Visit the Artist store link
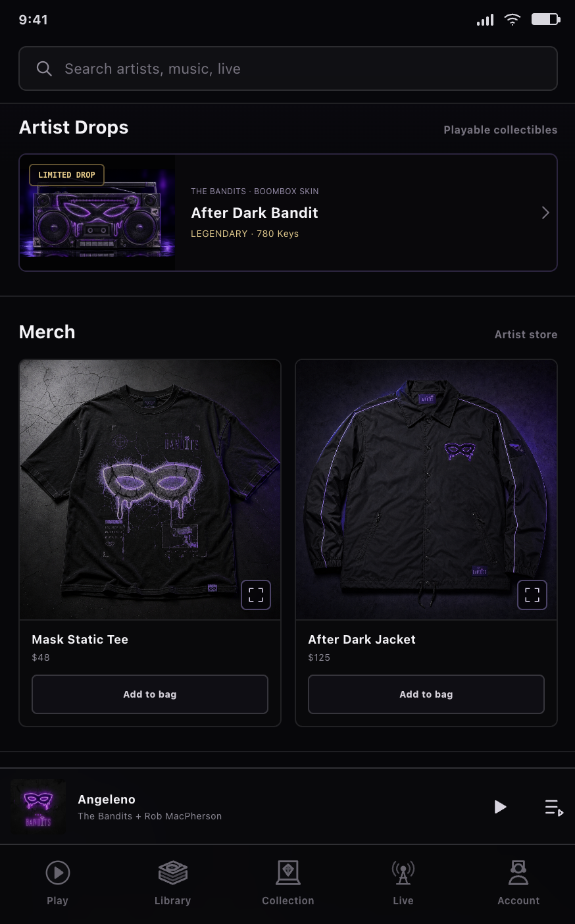Image resolution: width=575 pixels, height=924 pixels. pyautogui.click(x=526, y=334)
